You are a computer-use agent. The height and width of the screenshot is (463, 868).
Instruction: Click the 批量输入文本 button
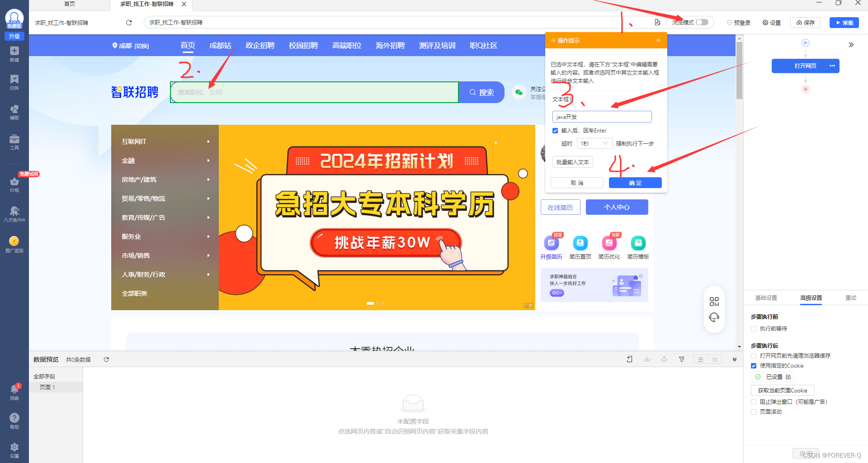click(573, 162)
